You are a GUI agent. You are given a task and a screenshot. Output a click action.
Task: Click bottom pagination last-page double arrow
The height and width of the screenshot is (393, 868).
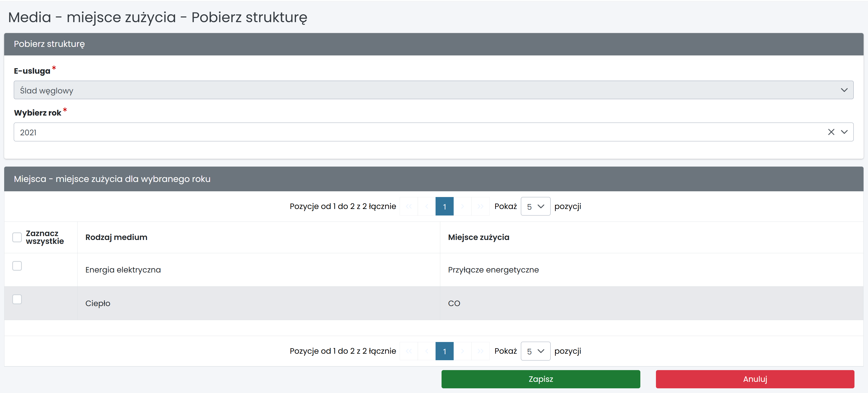click(x=480, y=351)
